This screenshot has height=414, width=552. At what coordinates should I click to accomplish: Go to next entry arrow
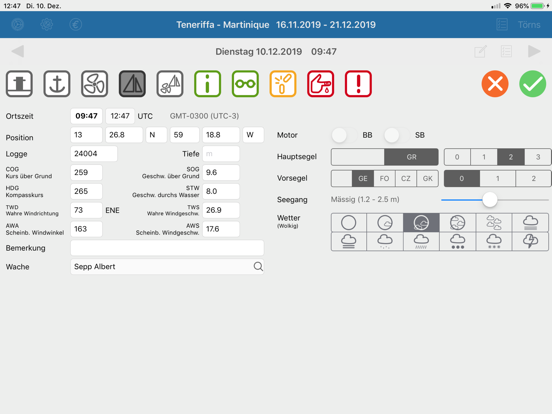coord(534,51)
